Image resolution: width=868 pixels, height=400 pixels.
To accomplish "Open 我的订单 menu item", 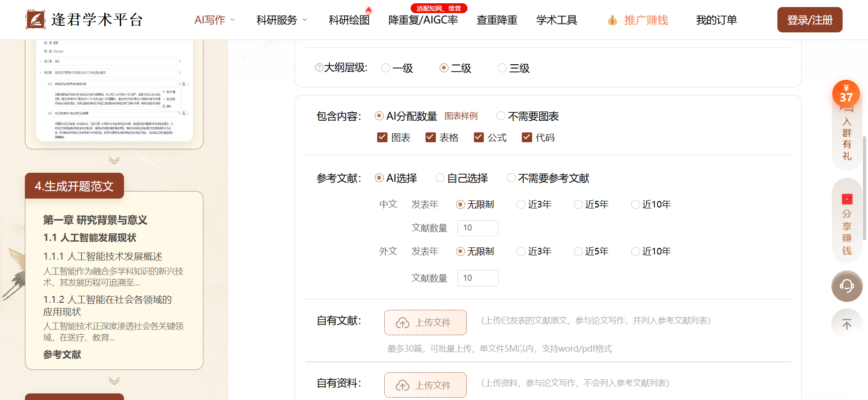I will (x=716, y=20).
